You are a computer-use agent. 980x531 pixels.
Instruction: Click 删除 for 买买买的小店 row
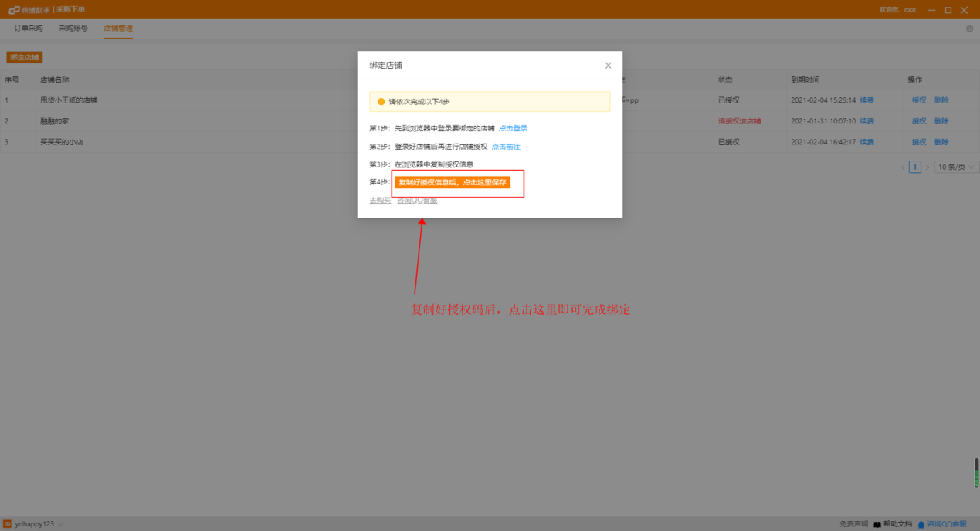[941, 142]
